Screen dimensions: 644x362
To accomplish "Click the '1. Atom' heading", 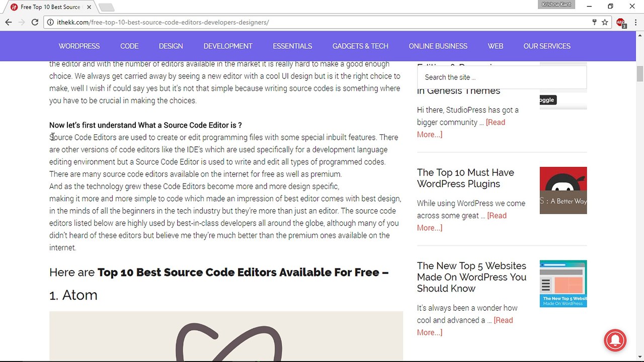I will (73, 295).
